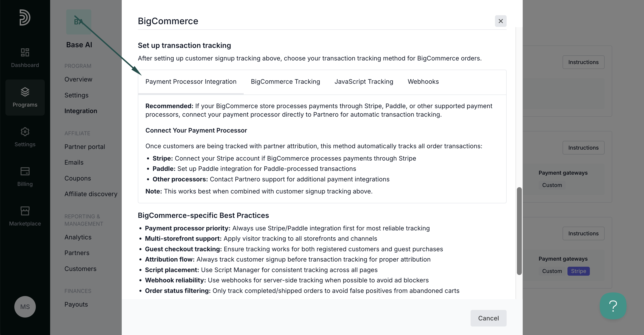The width and height of the screenshot is (644, 335).
Task: Switch to BigCommerce Tracking tab
Action: point(285,82)
